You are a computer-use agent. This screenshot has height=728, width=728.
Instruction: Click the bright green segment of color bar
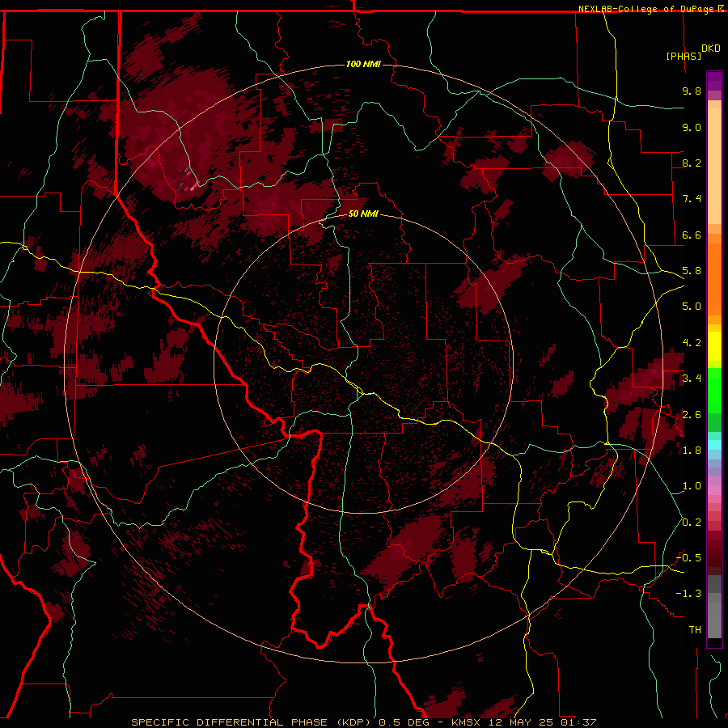tap(714, 391)
